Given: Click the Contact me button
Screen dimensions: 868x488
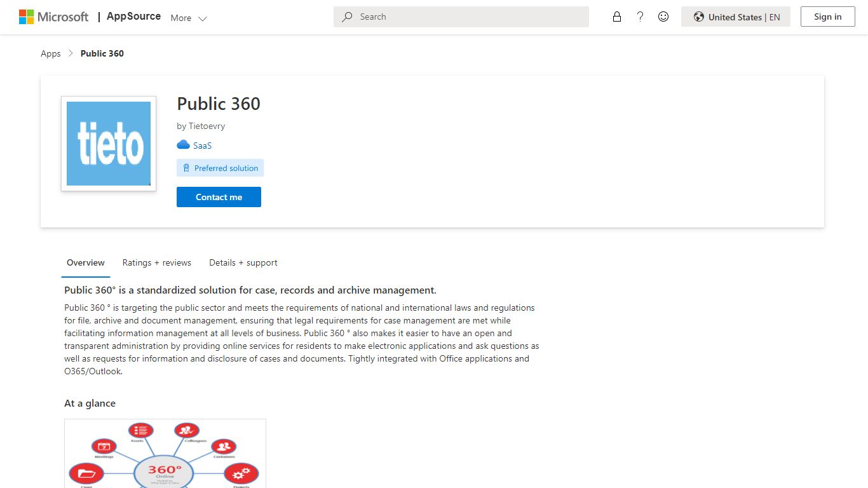Looking at the screenshot, I should pyautogui.click(x=219, y=197).
